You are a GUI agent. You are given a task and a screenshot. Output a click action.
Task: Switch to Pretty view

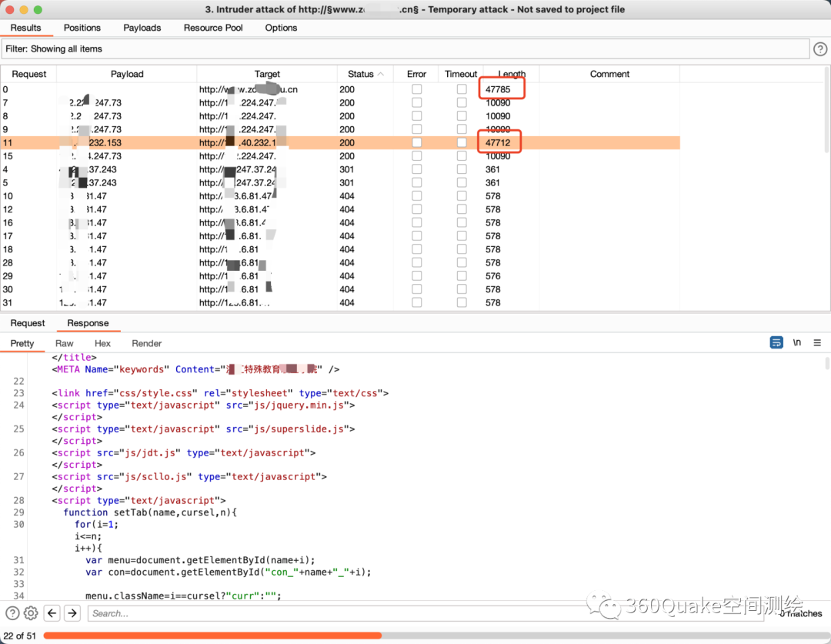pyautogui.click(x=22, y=343)
